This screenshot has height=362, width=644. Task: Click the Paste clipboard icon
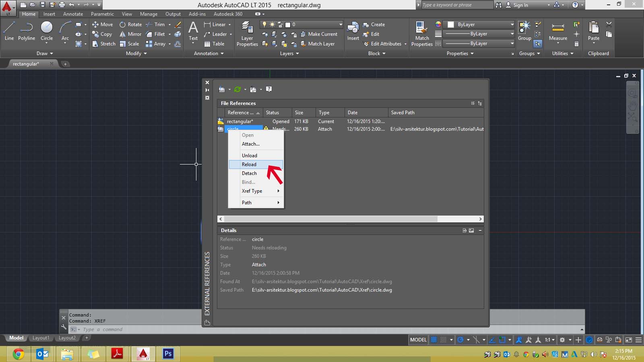point(594,31)
